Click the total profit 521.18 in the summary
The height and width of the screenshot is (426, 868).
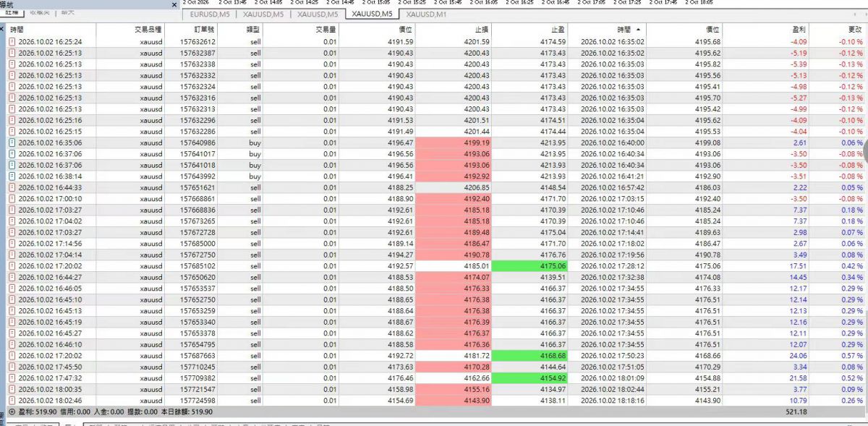(796, 412)
